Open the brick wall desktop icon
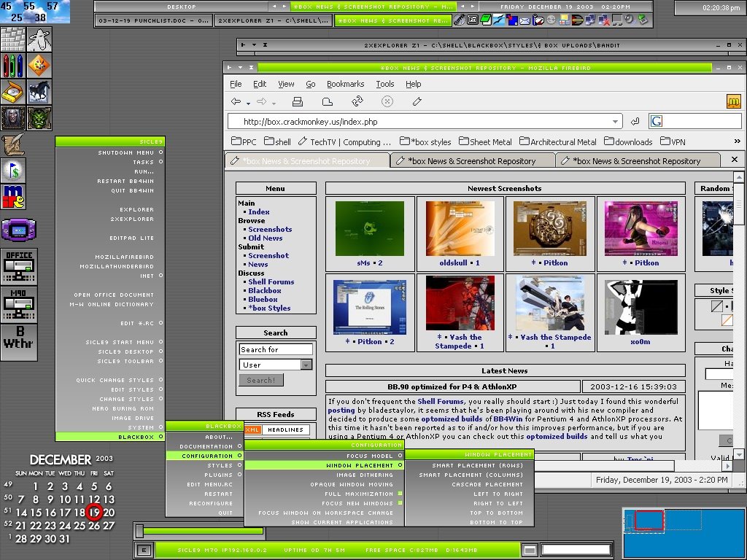 tap(13, 39)
